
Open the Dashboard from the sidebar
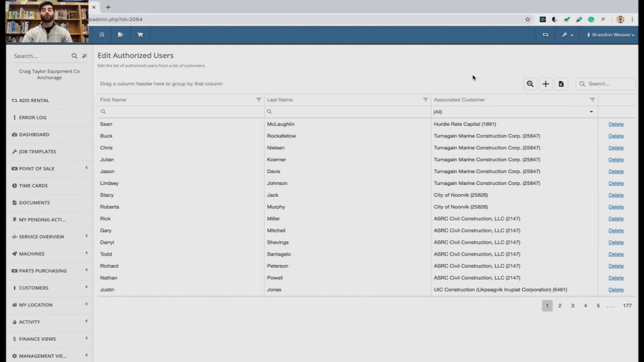click(x=34, y=134)
